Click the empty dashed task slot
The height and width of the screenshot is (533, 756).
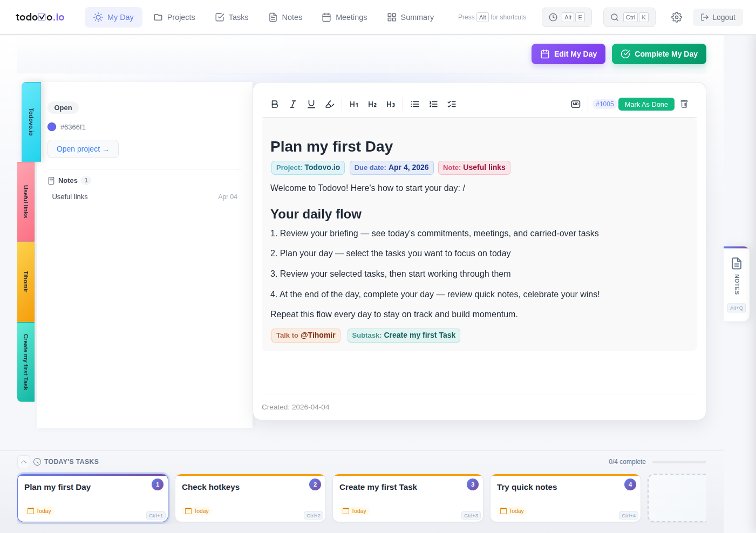tap(677, 498)
